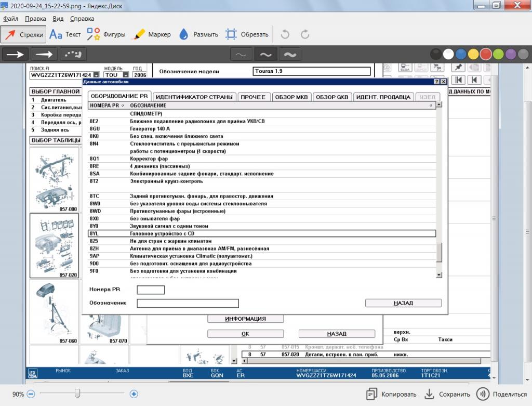This screenshot has height=406, width=532.
Task: Copy the image with Копировать
Action: (x=392, y=394)
